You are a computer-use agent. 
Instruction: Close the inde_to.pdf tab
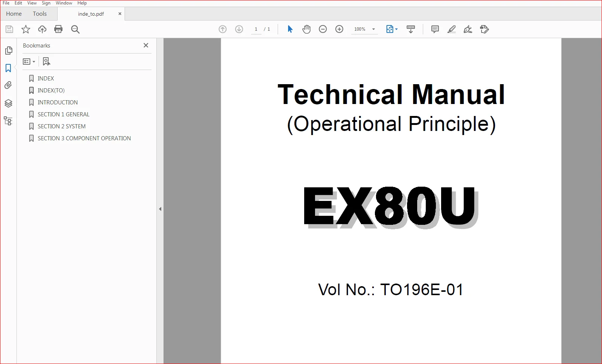120,14
